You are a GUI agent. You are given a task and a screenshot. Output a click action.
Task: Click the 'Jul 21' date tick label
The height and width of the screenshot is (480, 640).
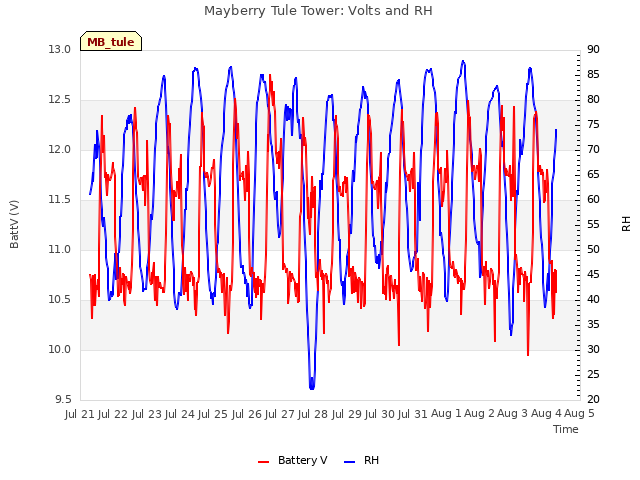80,414
